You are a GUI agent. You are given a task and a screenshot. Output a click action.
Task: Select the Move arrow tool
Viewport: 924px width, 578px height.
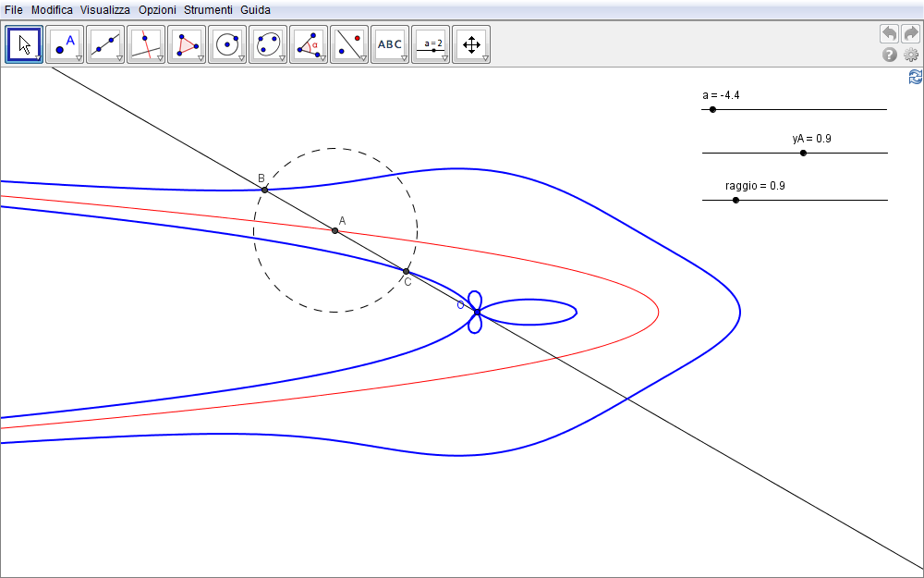pyautogui.click(x=25, y=43)
